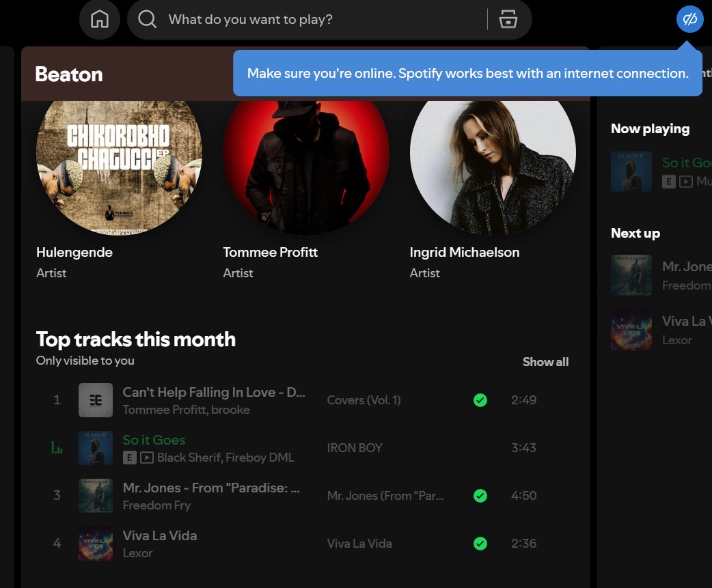Click the Beaton profile header title
This screenshot has height=588, width=712.
click(69, 74)
